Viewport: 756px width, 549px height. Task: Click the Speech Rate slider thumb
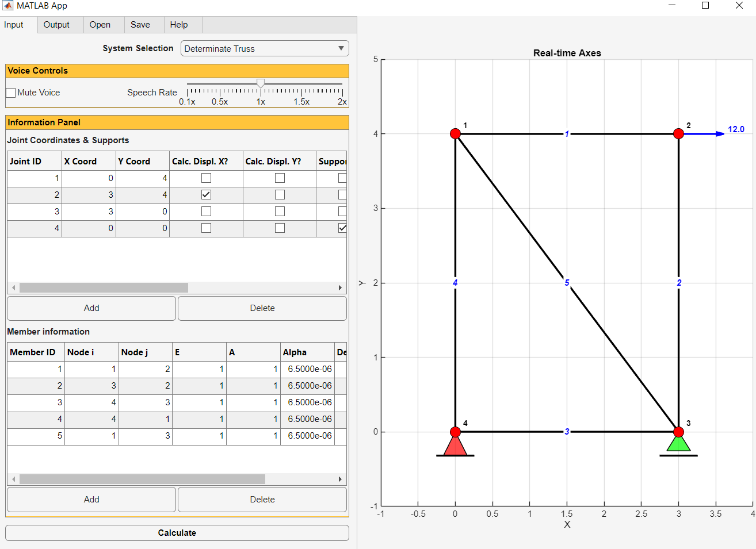point(261,84)
